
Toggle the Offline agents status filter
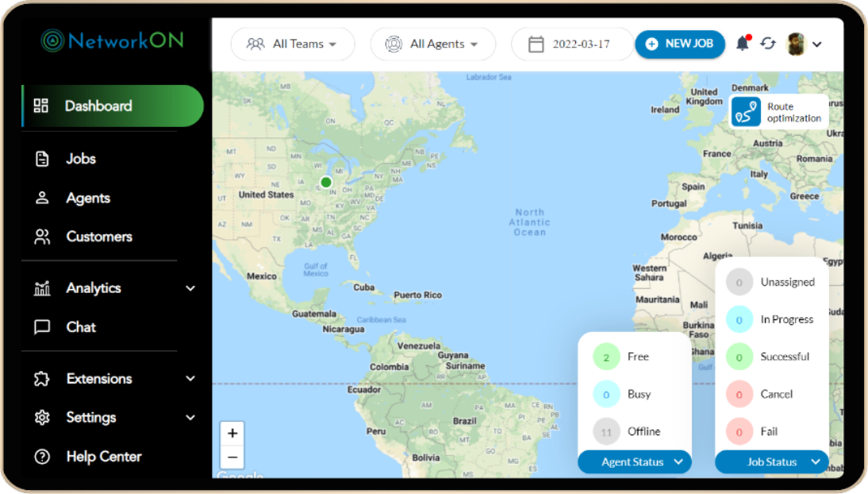(x=606, y=432)
